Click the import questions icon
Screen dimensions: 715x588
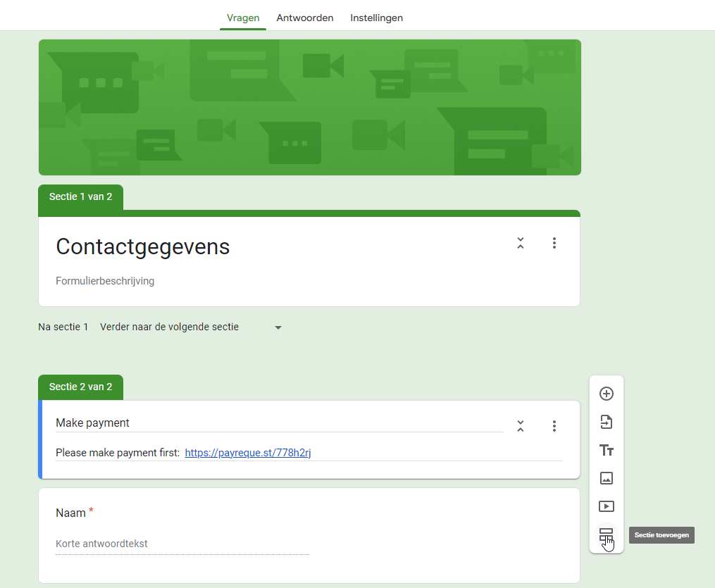(606, 422)
